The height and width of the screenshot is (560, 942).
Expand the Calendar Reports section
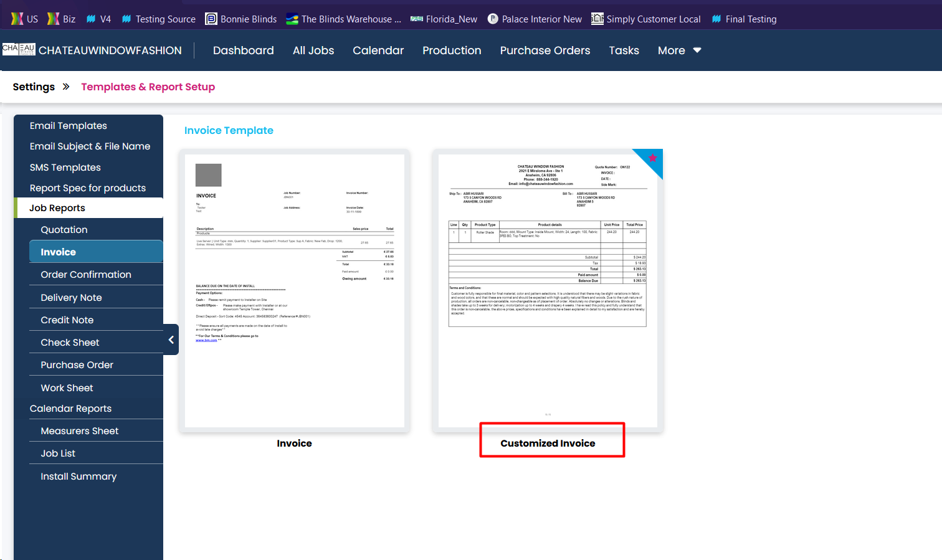click(x=70, y=409)
